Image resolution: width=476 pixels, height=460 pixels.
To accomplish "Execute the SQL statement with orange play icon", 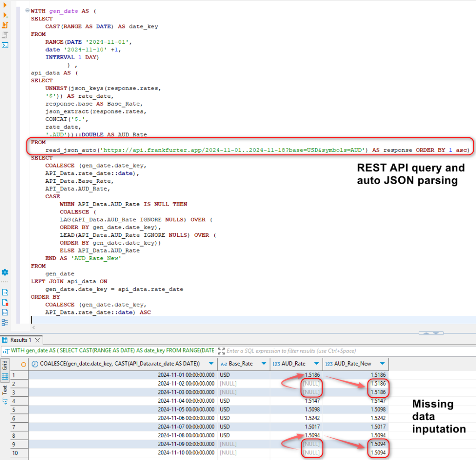I will [x=5, y=6].
